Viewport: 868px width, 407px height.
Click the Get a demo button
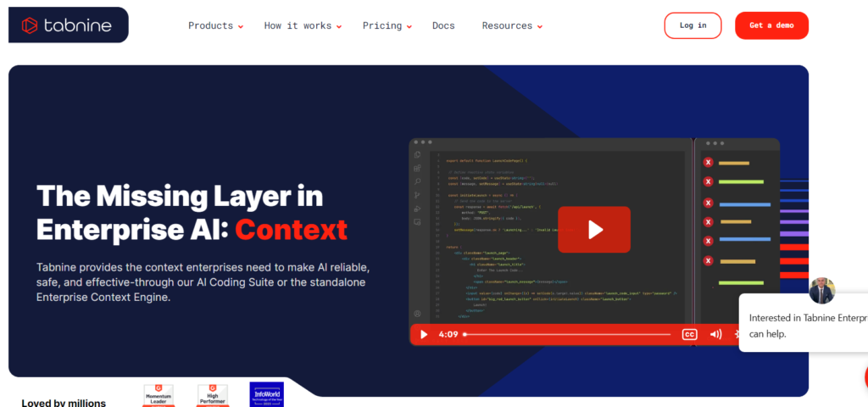click(x=771, y=25)
